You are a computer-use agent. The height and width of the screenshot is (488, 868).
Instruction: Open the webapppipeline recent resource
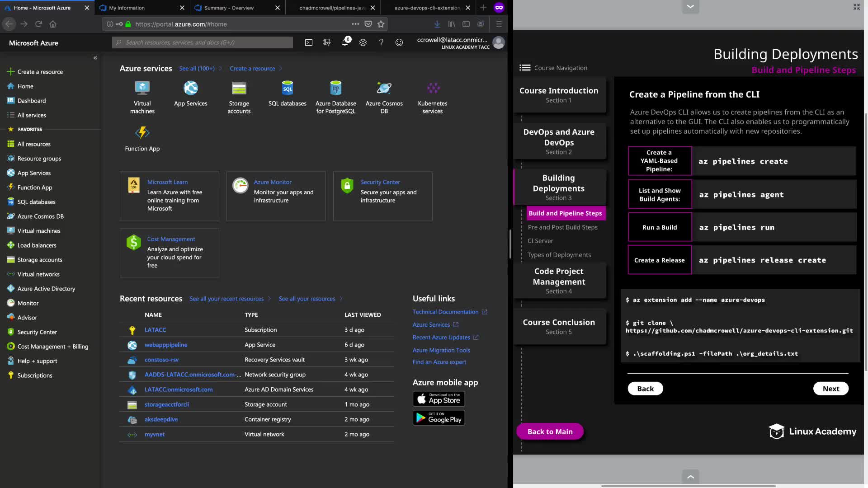tap(166, 345)
